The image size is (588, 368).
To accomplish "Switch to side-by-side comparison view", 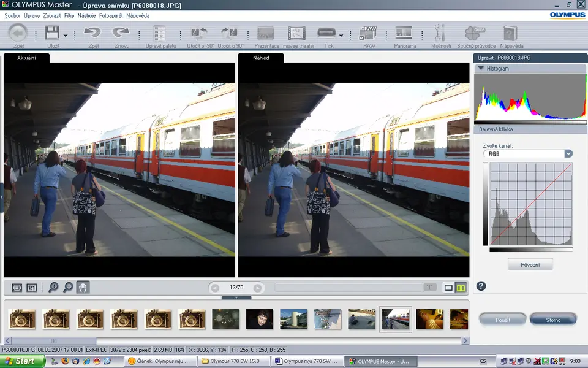I will (461, 287).
